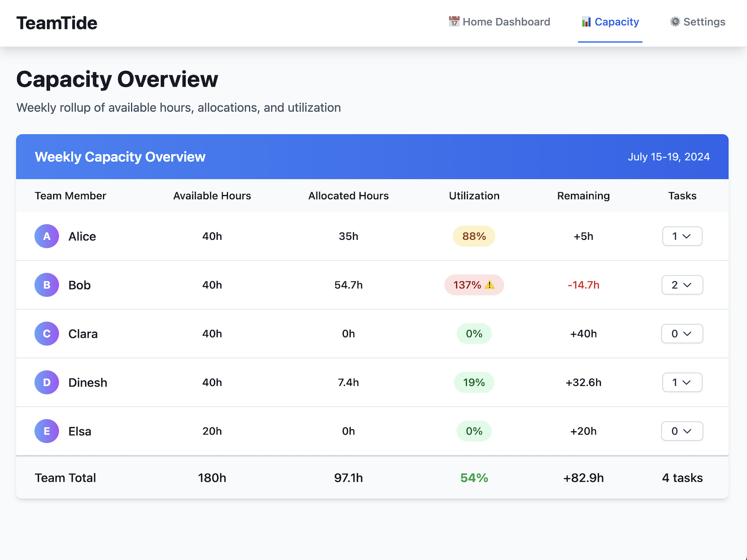
Task: Switch to the Capacity tab
Action: pyautogui.click(x=617, y=21)
